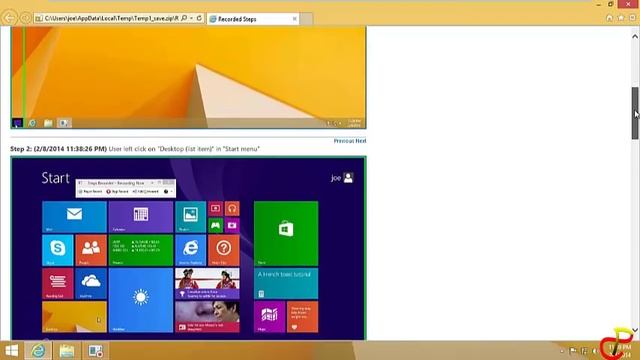Click the page scrollbar up arrow
The image size is (640, 360).
[635, 36]
